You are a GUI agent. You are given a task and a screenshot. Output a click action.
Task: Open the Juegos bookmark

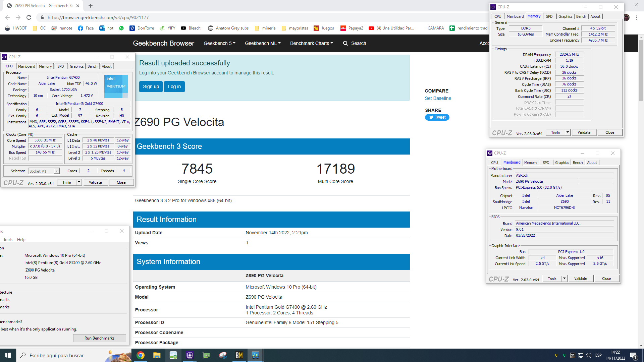(324, 28)
